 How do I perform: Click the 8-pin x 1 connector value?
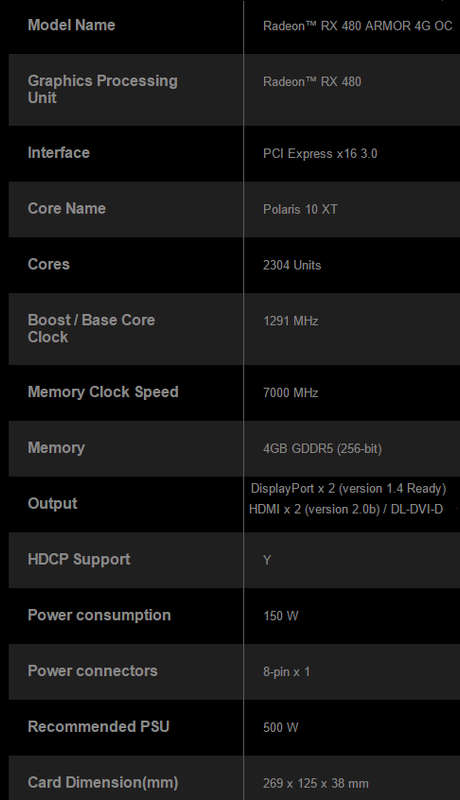tap(287, 672)
